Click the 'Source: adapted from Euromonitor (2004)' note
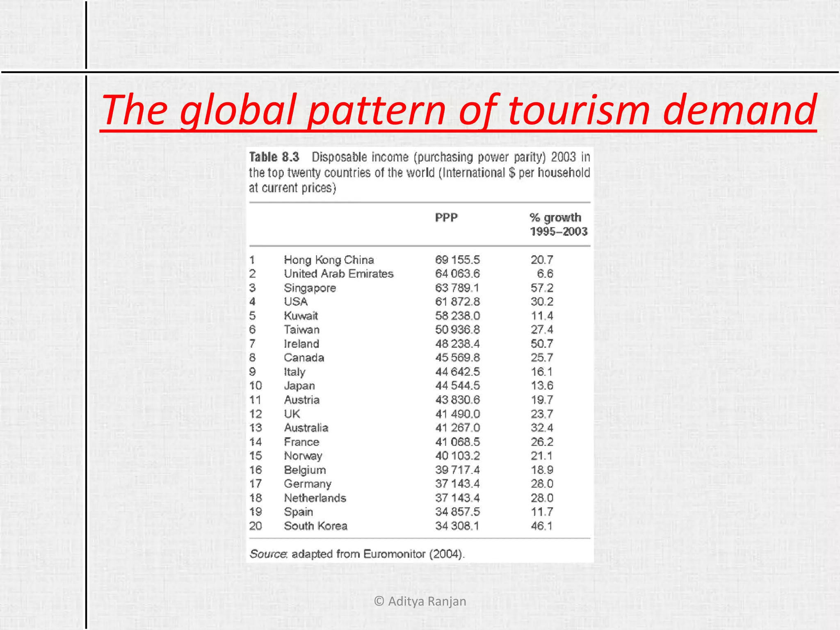 (357, 554)
